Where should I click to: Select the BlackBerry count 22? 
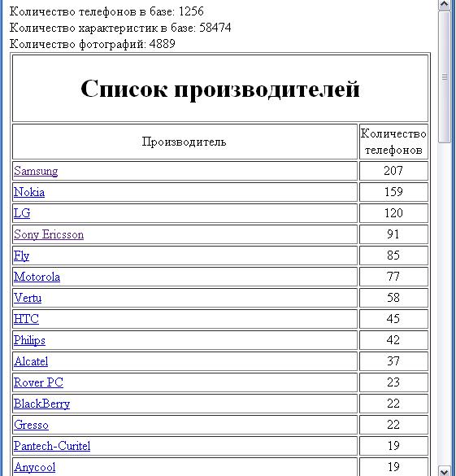click(393, 404)
